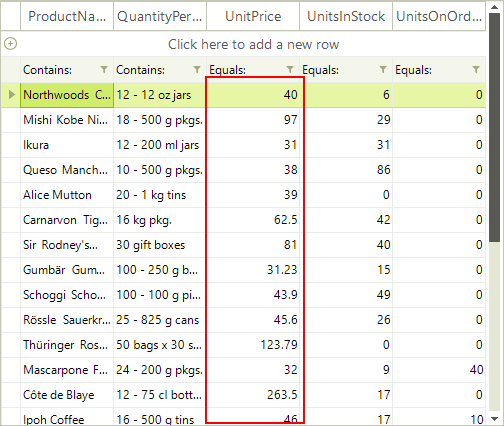This screenshot has width=504, height=426.
Task: Click the '24 - 200 g pkgs.' cell
Action: click(160, 370)
